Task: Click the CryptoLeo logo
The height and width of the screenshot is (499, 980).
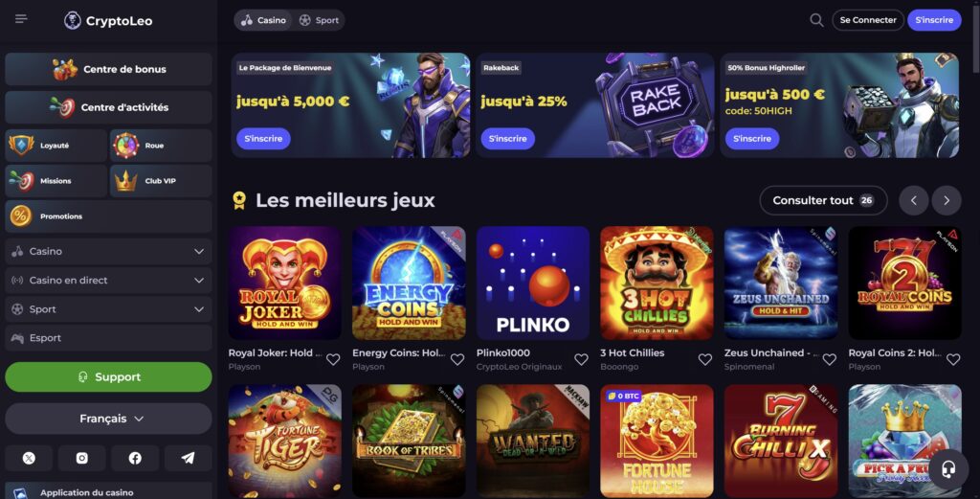Action: [108, 21]
